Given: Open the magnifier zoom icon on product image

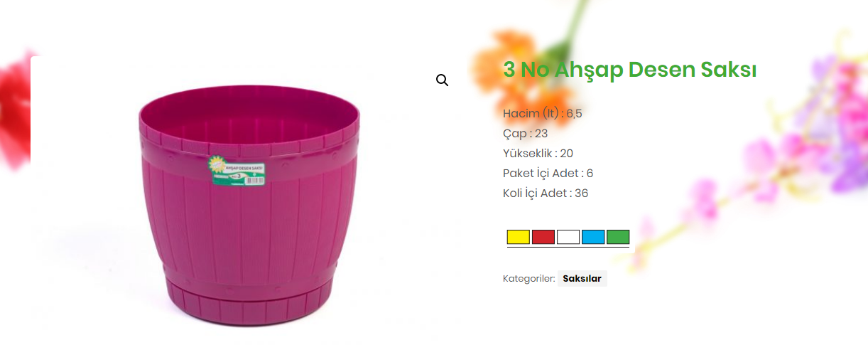Looking at the screenshot, I should coord(442,80).
